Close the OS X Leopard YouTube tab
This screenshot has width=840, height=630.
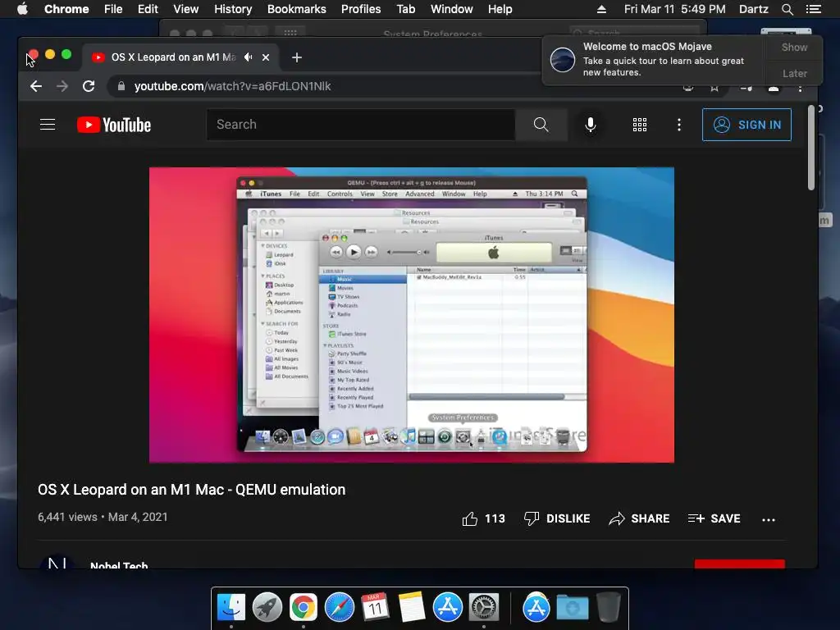pos(266,57)
